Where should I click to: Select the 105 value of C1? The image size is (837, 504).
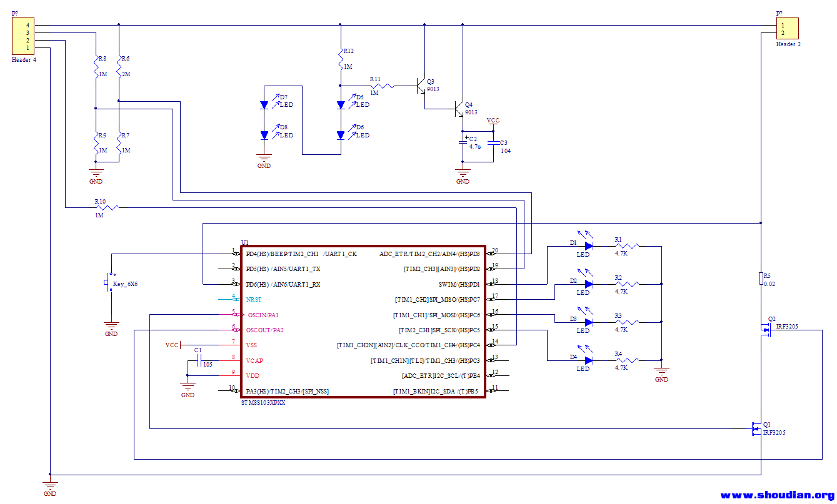point(208,364)
